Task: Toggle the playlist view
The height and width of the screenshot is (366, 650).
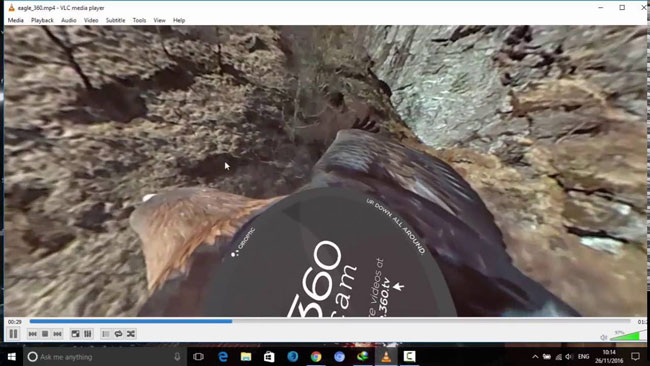Action: pyautogui.click(x=106, y=334)
